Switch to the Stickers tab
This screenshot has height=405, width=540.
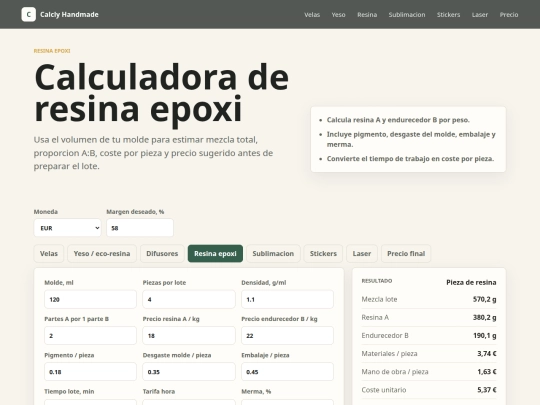tap(323, 253)
